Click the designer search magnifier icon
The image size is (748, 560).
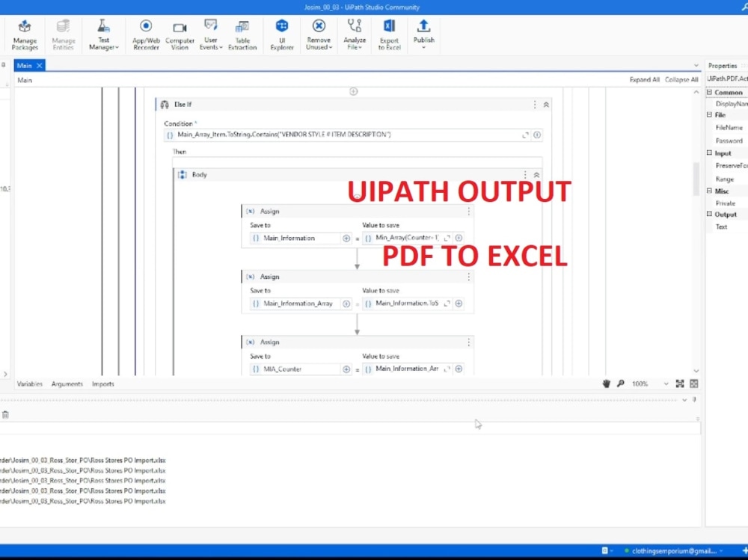(621, 384)
